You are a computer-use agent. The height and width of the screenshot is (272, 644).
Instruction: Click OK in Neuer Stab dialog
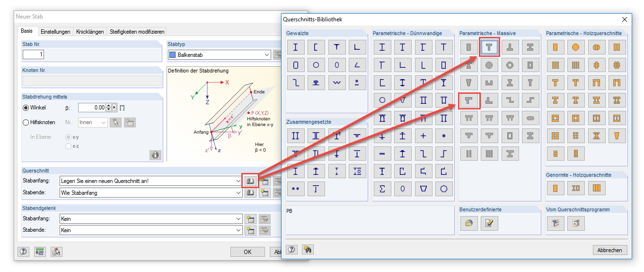coord(247,252)
